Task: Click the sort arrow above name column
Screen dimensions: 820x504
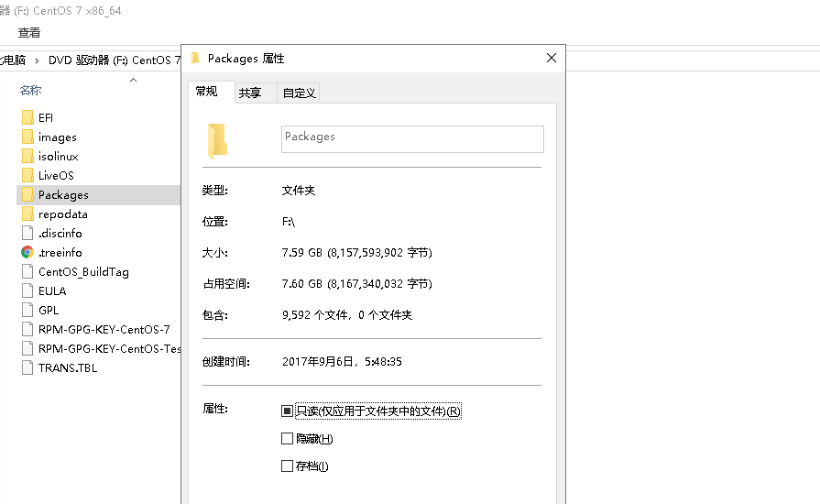Action: point(134,80)
